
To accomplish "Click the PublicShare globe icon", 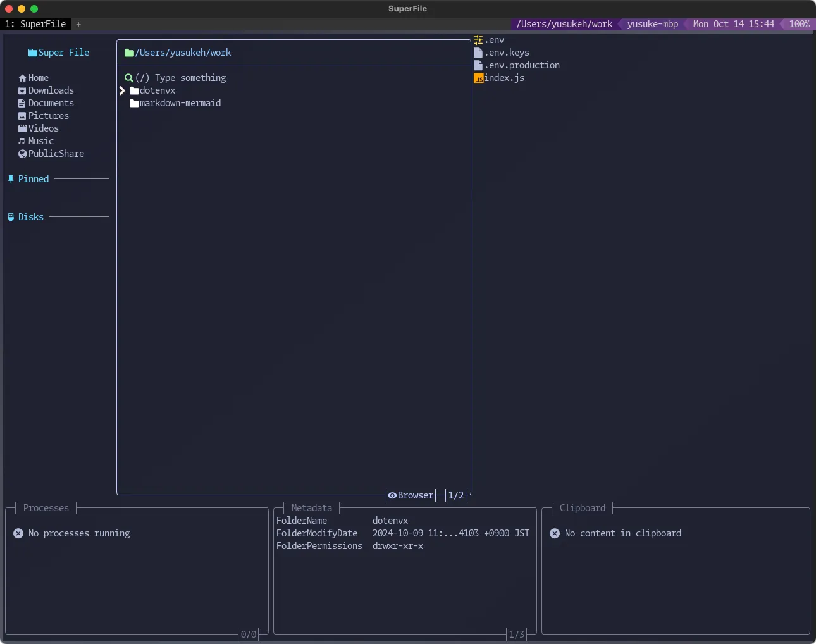I will click(x=22, y=154).
